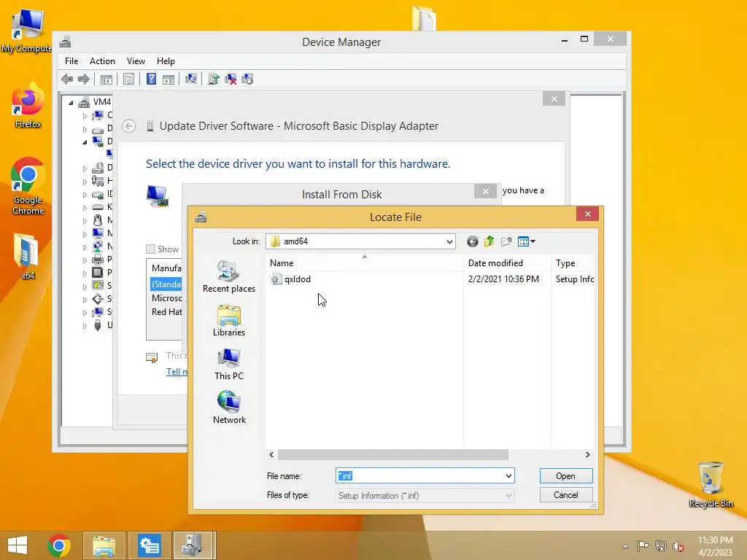The image size is (747, 560).
Task: Click the Device Manager taskbar button
Action: [x=194, y=545]
